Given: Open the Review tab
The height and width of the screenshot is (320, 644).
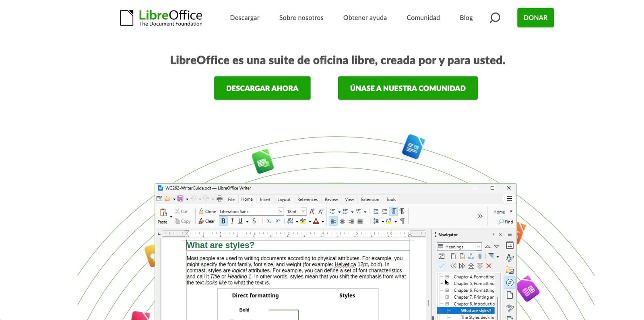Looking at the screenshot, I should [x=331, y=199].
